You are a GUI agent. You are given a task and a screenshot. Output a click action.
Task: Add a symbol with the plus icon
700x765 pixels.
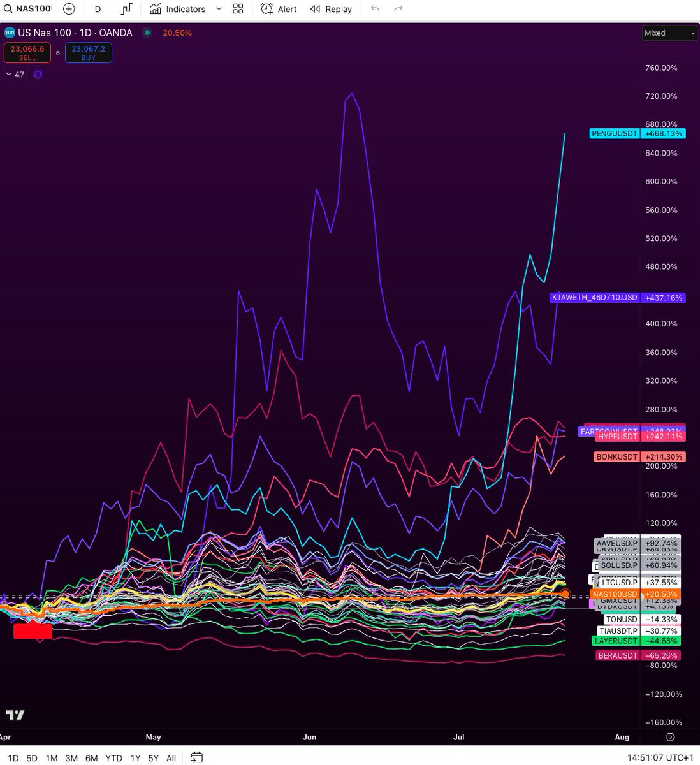tap(69, 9)
